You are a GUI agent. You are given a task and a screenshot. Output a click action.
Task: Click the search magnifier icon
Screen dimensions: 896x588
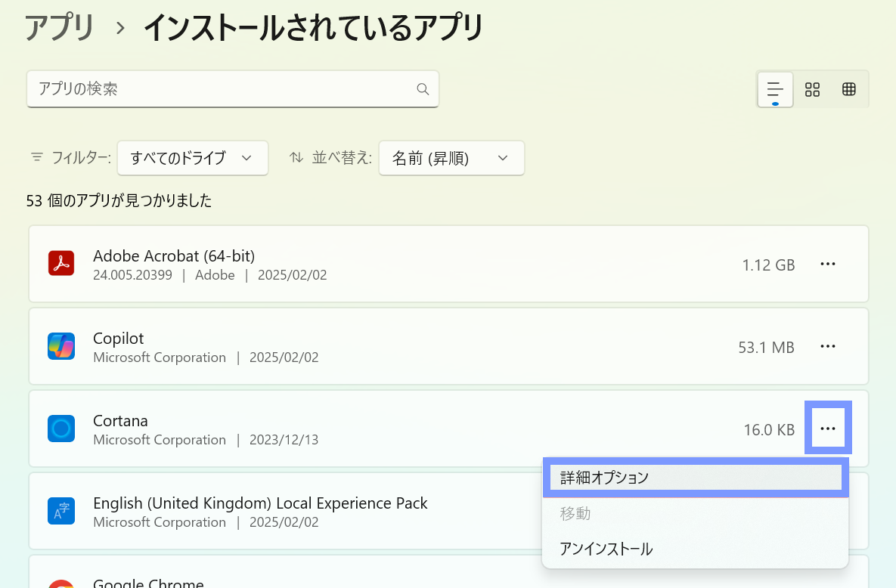(x=423, y=89)
